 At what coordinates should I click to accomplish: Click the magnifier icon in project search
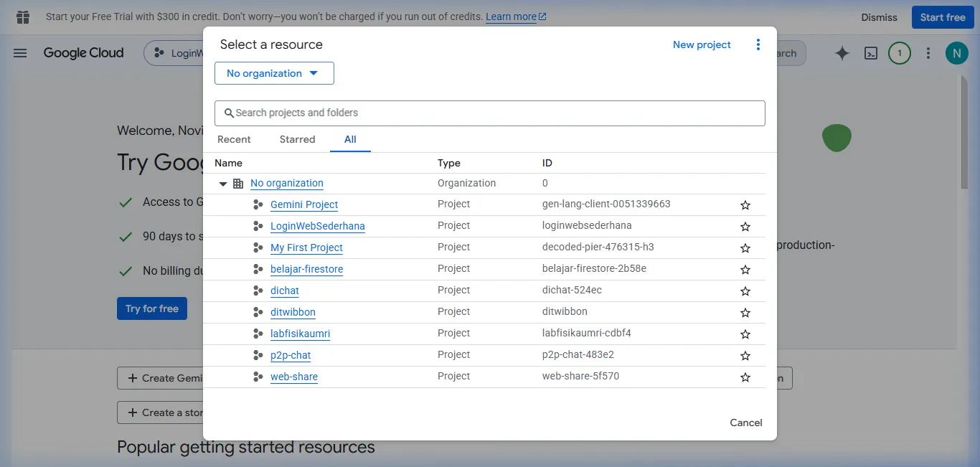(x=230, y=113)
